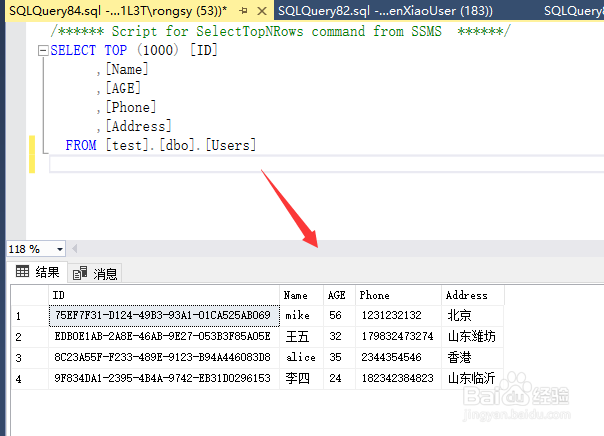Click the horizontal scrollbar left arrow
The image size is (604, 436).
pyautogui.click(x=75, y=249)
